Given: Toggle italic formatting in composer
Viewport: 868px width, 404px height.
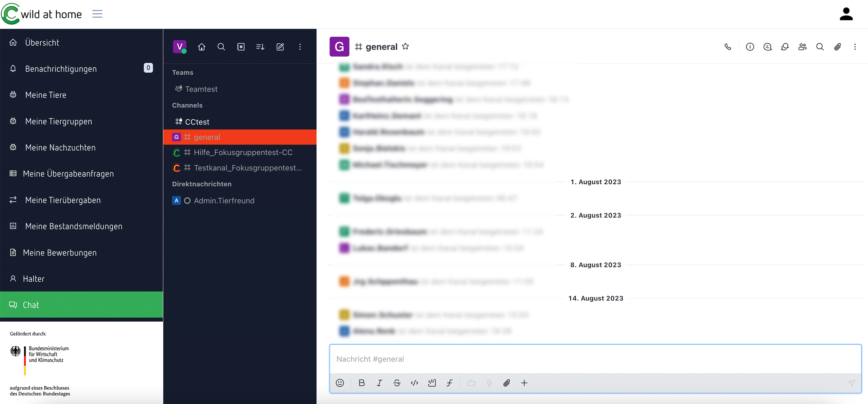Looking at the screenshot, I should coord(379,383).
